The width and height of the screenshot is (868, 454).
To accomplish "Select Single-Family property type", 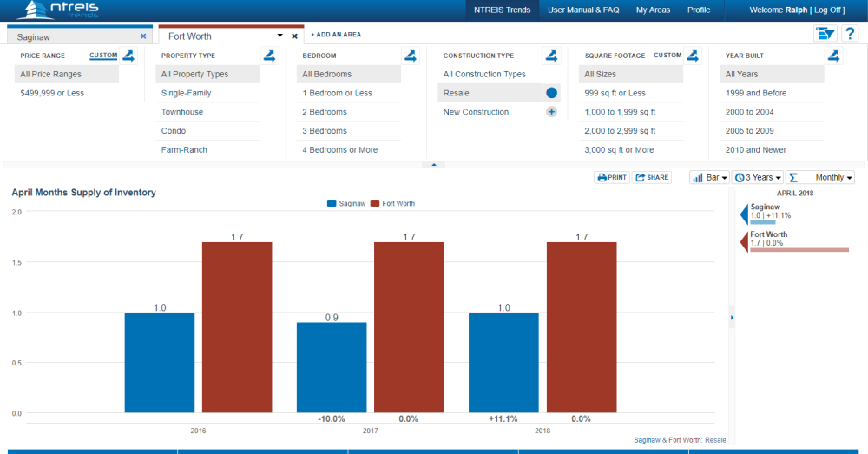I will (x=208, y=93).
